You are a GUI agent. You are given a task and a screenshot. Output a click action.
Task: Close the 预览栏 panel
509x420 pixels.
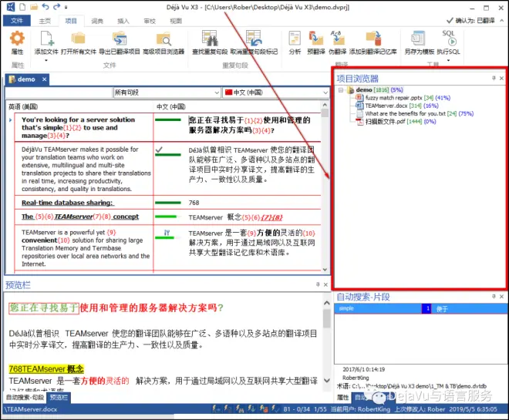(x=325, y=284)
